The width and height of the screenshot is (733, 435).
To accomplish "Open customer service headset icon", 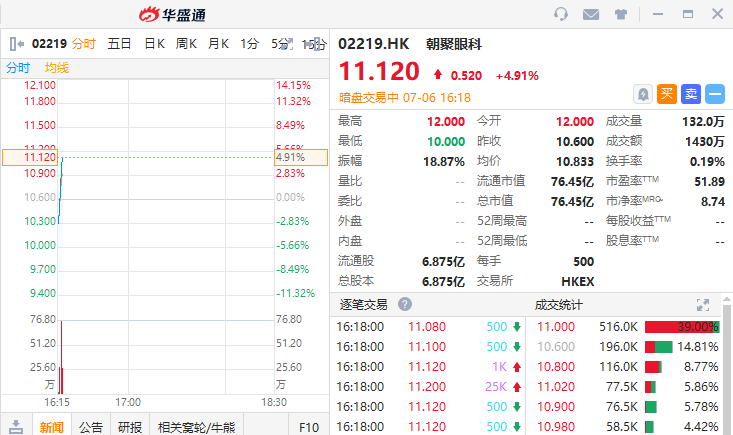I will tap(561, 14).
